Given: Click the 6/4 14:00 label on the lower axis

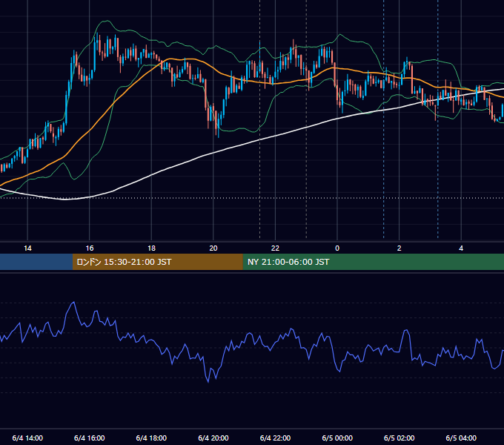Looking at the screenshot, I should [x=27, y=438].
